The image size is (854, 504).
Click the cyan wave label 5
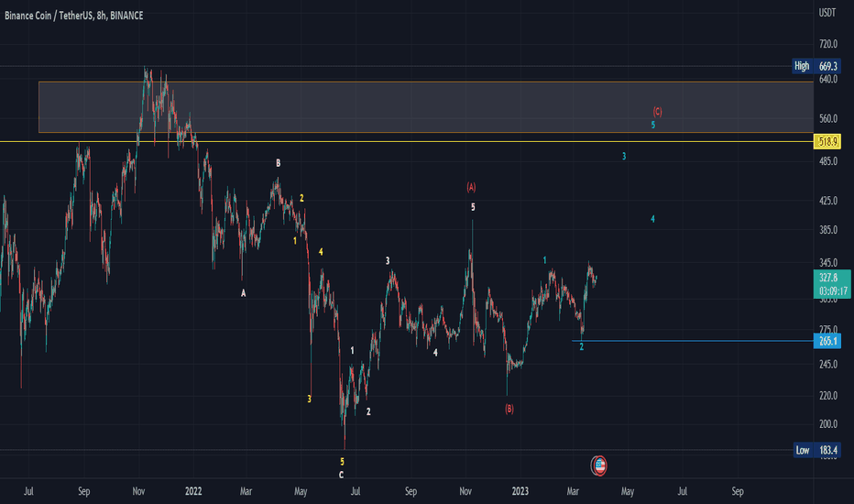pyautogui.click(x=653, y=125)
